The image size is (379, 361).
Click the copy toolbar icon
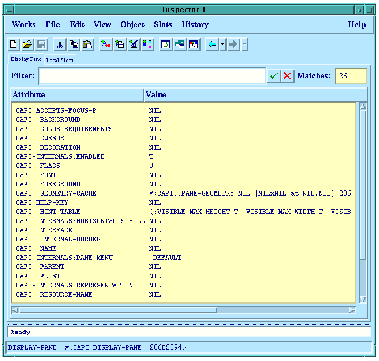(x=74, y=44)
